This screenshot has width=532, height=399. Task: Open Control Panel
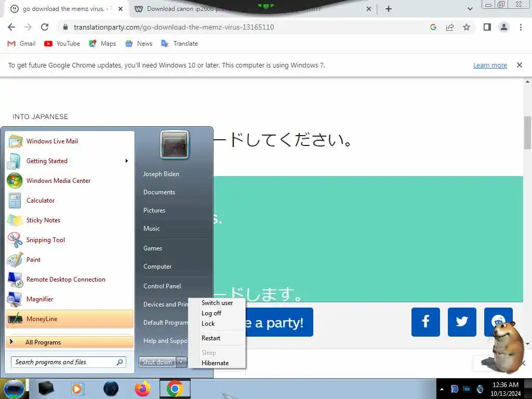(x=162, y=286)
